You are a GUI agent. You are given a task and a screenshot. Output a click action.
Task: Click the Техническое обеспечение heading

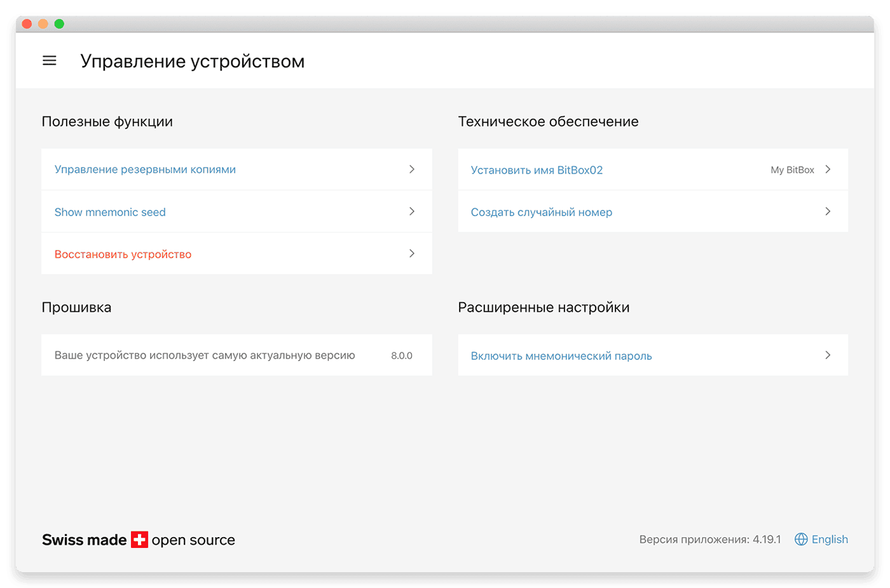click(548, 121)
